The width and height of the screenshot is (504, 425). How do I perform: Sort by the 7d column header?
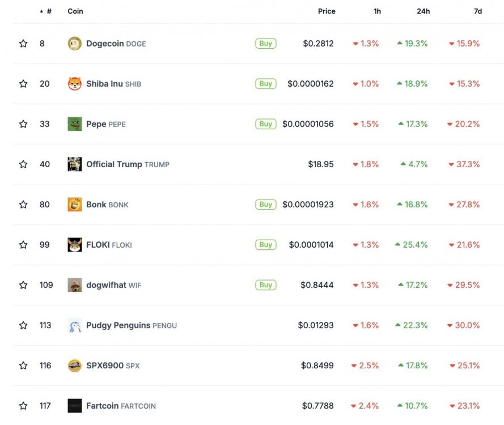coord(477,11)
